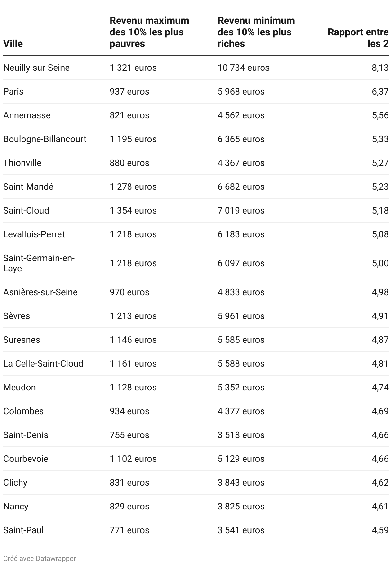Select the Thionville row label

22,163
